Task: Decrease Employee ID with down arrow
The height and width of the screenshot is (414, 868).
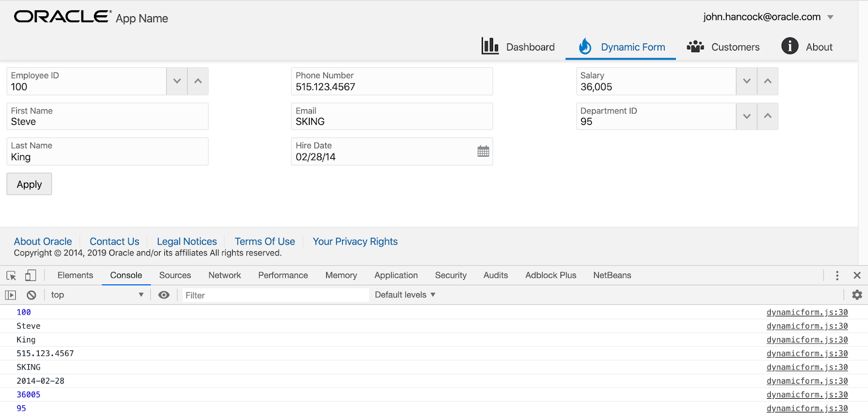Action: coord(177,81)
